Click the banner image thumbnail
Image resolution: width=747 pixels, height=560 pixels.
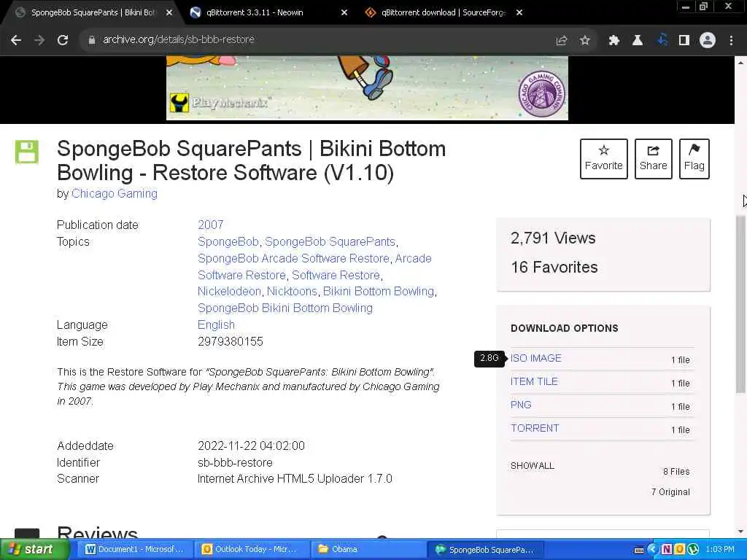[367, 87]
